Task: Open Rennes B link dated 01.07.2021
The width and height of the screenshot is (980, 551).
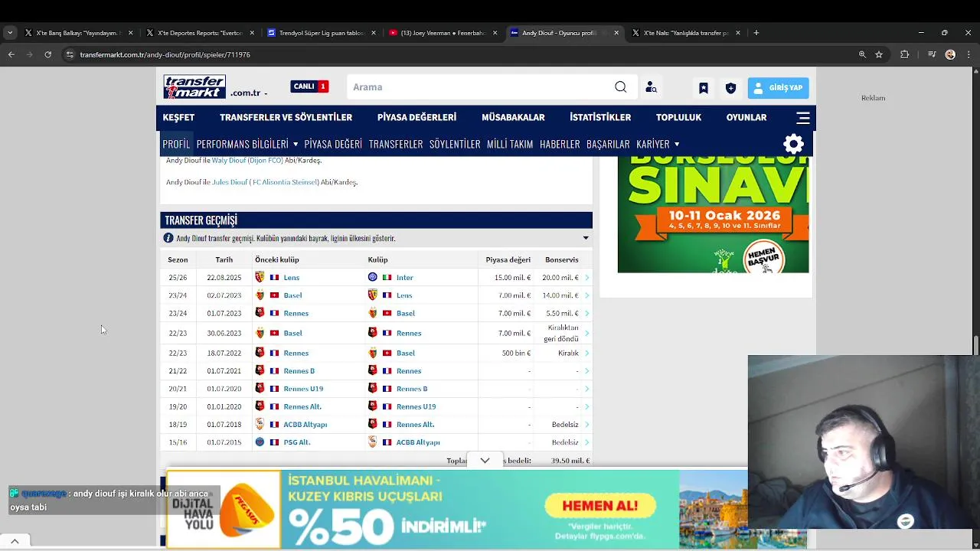Action: pos(299,370)
